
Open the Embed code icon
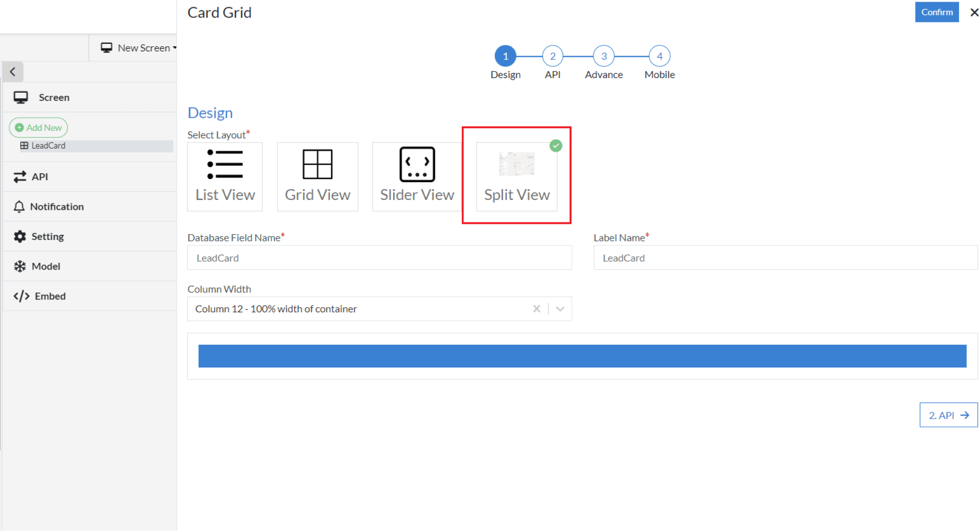point(21,296)
